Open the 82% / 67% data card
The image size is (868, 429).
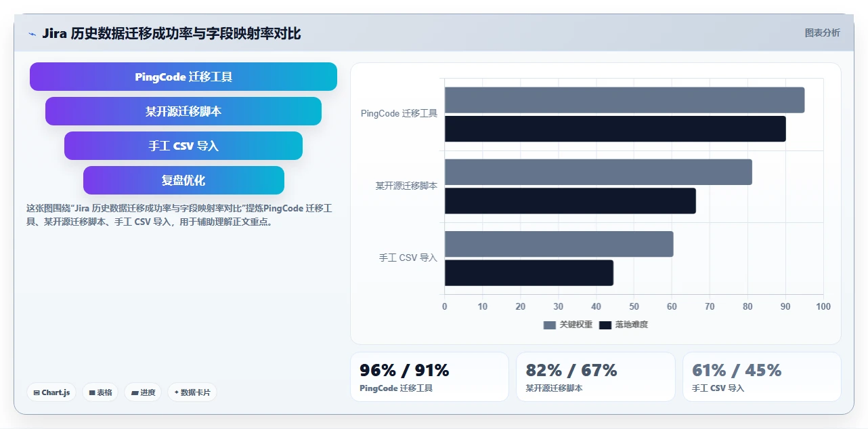tap(596, 377)
